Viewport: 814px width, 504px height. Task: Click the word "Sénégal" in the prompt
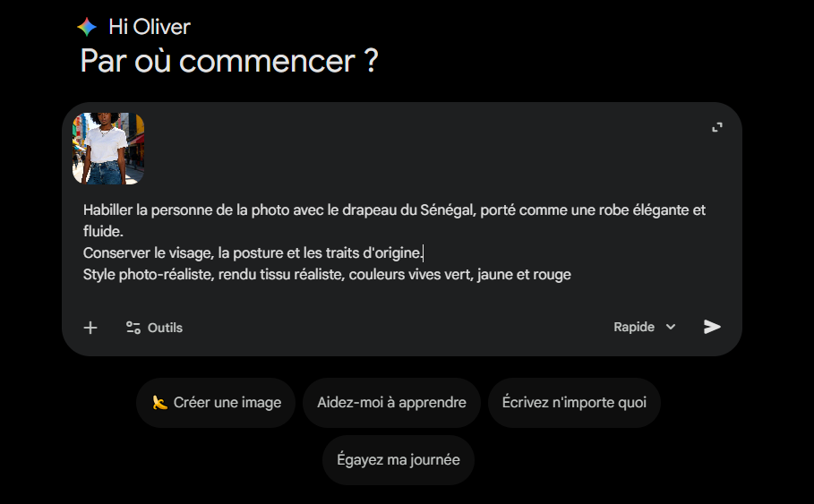point(446,210)
